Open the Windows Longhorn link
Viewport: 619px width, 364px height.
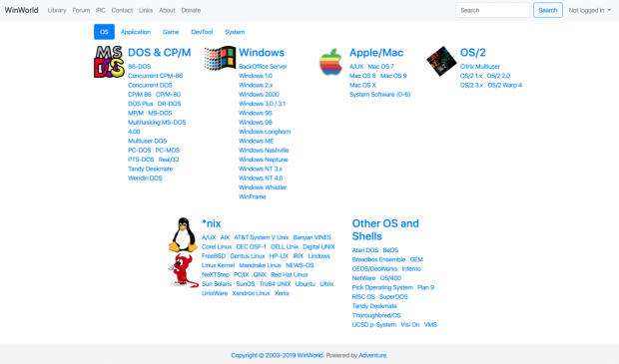pyautogui.click(x=265, y=132)
